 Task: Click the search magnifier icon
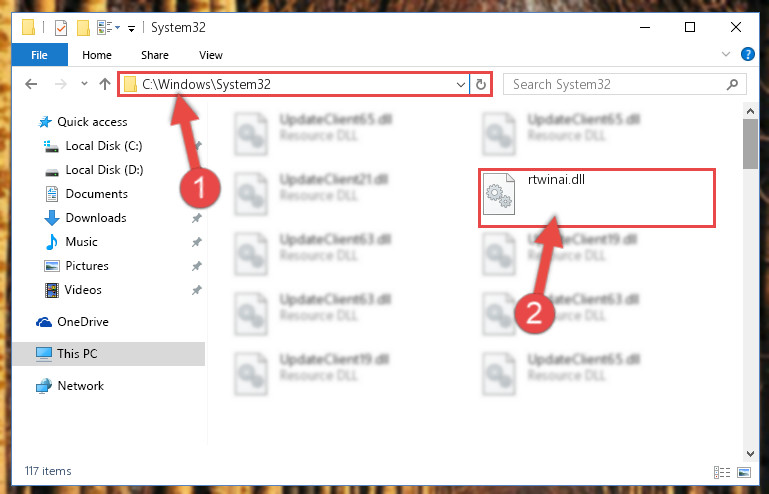click(x=732, y=84)
